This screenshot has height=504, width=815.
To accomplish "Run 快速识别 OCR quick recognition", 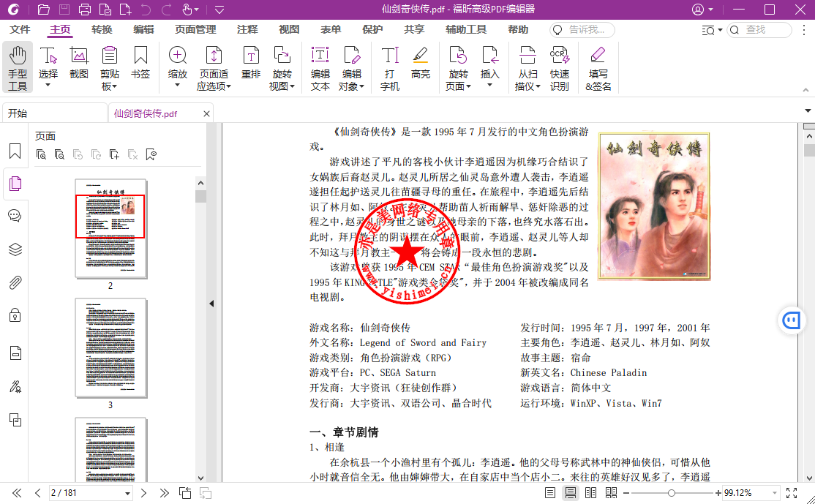I will 559,68.
